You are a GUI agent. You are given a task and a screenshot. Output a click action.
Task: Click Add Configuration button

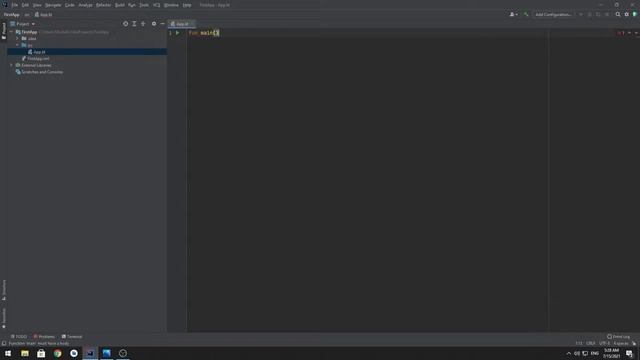pyautogui.click(x=553, y=15)
